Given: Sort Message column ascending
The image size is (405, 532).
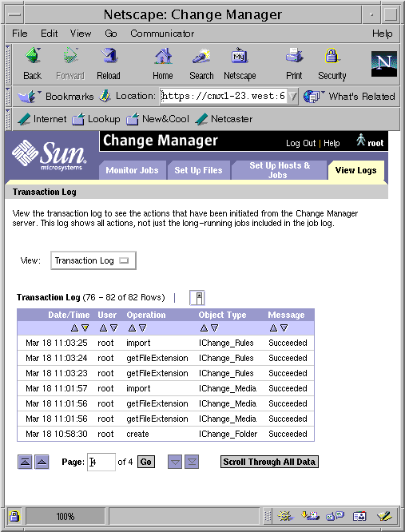Looking at the screenshot, I should pyautogui.click(x=273, y=328).
